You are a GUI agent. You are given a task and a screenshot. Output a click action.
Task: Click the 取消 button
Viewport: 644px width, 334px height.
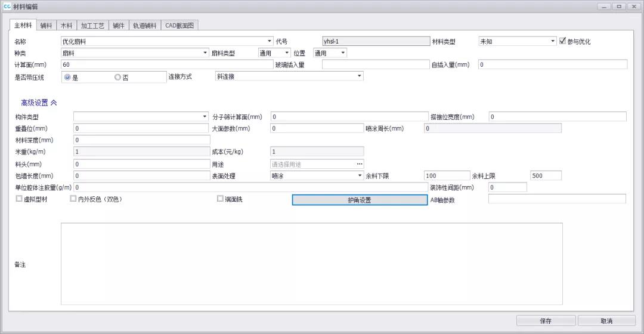pos(606,321)
